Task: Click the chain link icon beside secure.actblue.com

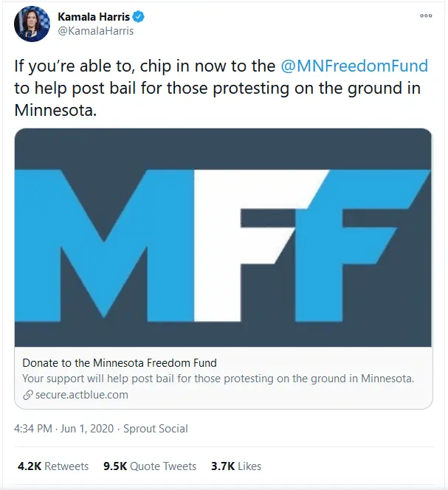Action: coord(27,395)
